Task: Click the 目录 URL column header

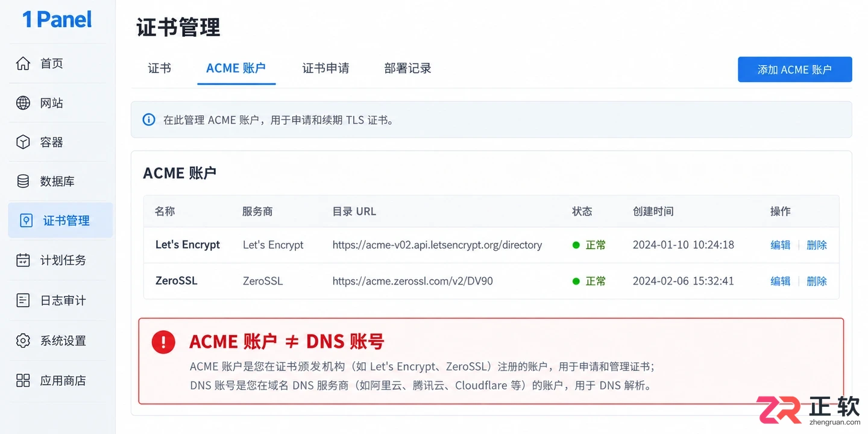Action: (354, 212)
